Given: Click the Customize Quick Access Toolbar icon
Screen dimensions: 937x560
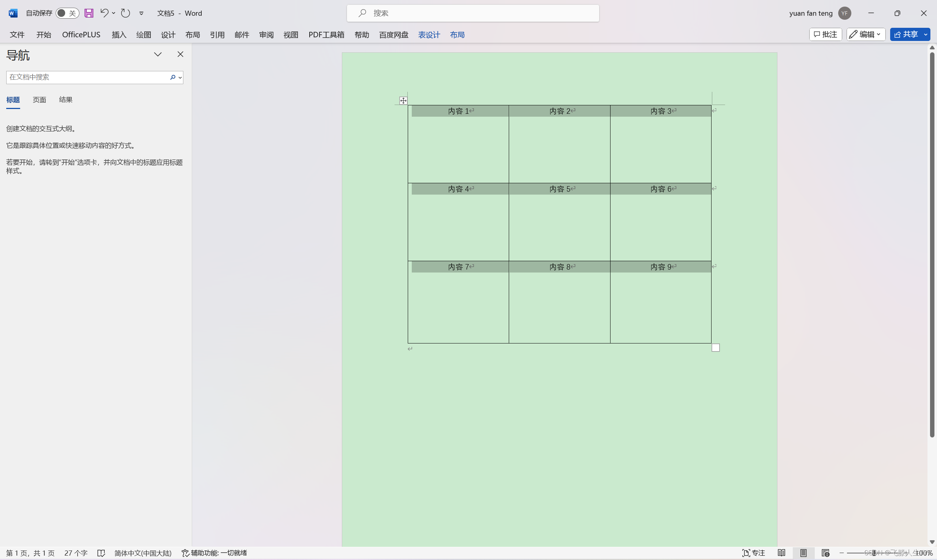Looking at the screenshot, I should tap(141, 13).
